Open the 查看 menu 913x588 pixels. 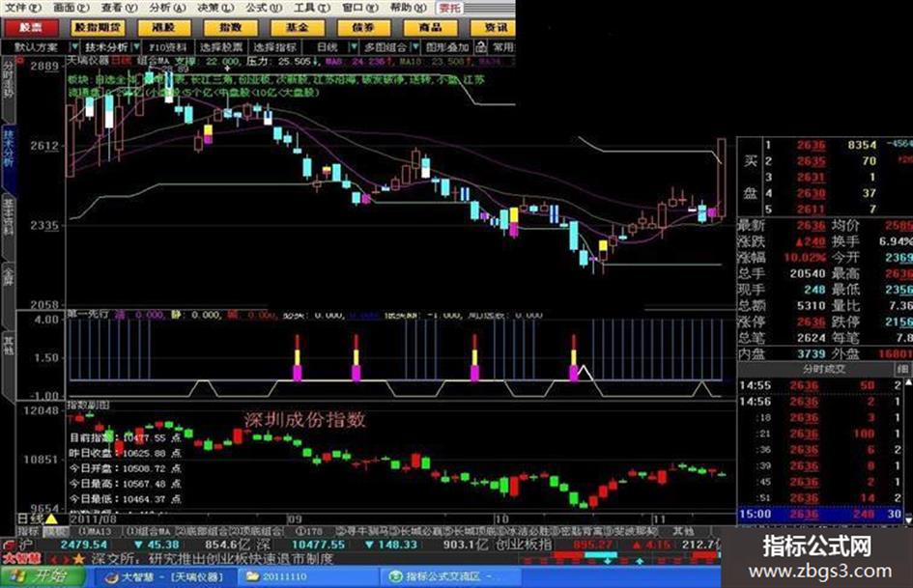point(120,8)
